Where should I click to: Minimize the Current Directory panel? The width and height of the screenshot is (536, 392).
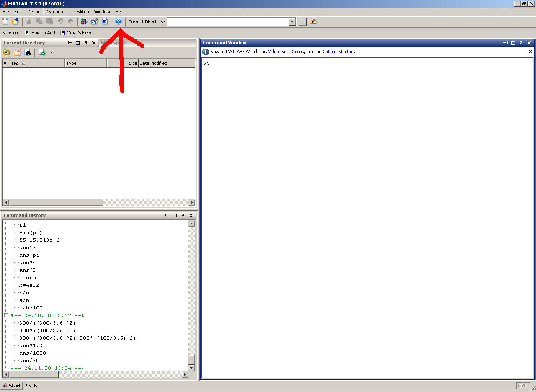[70, 43]
